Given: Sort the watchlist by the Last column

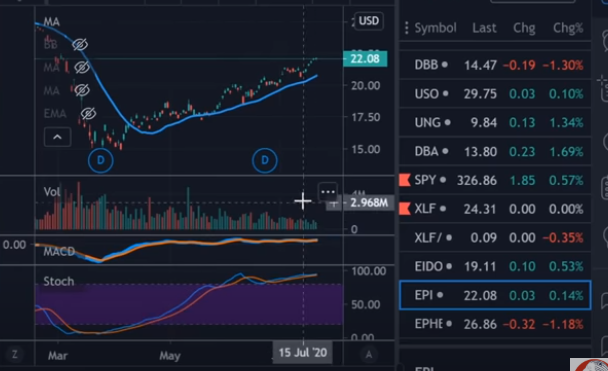Looking at the screenshot, I should coord(484,28).
